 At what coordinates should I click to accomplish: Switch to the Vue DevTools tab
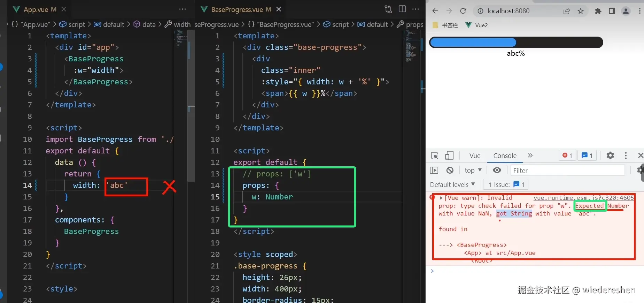pos(475,156)
